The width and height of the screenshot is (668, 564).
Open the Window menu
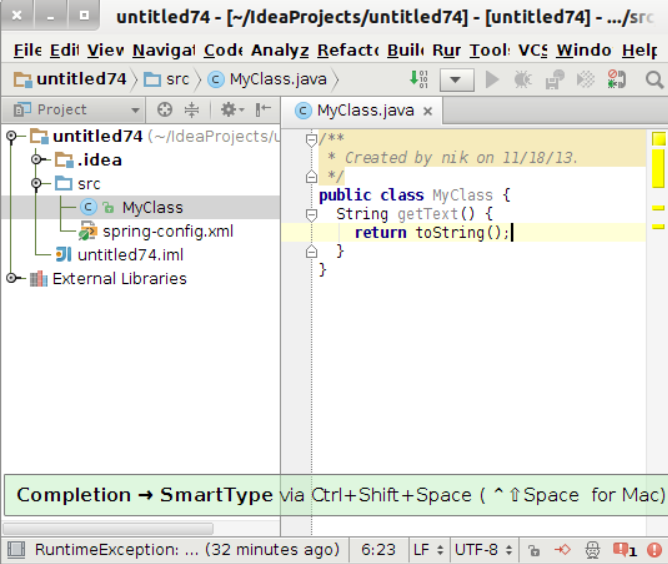pos(584,50)
